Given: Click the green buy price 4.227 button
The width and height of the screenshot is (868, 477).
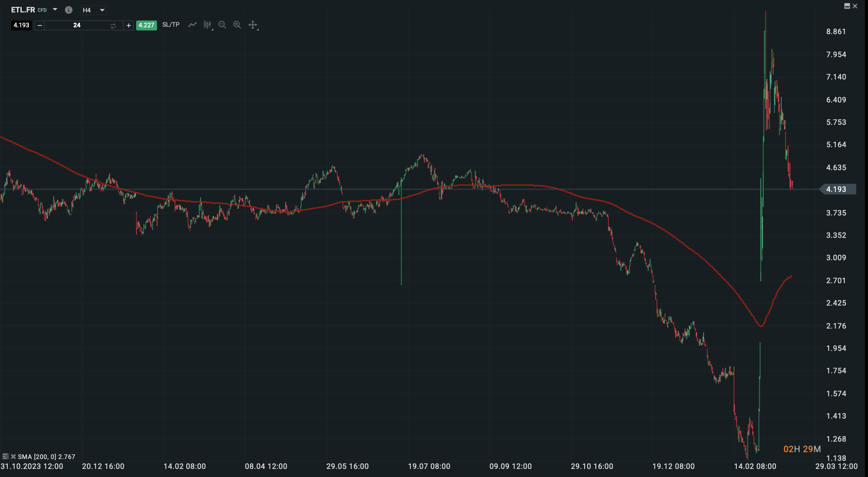Looking at the screenshot, I should [x=146, y=25].
